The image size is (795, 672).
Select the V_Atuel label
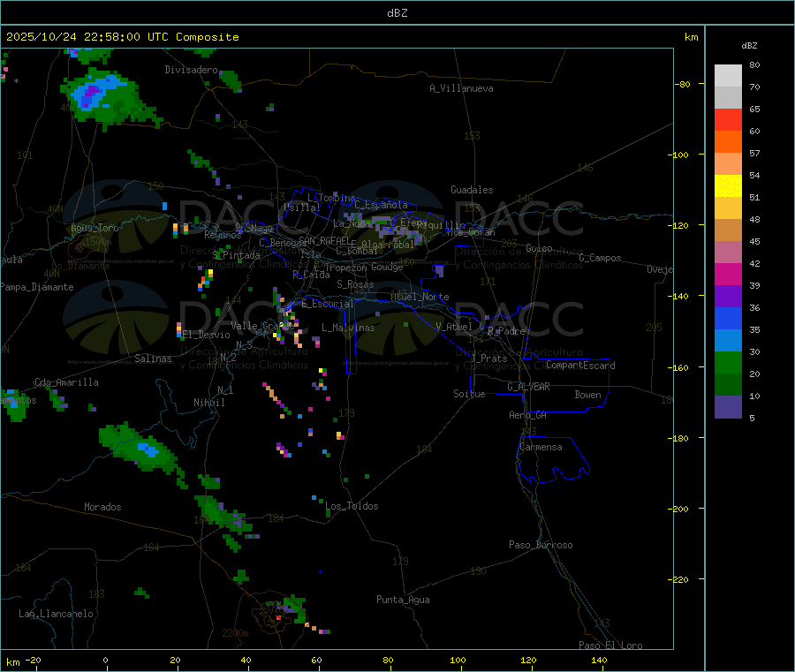click(x=454, y=327)
